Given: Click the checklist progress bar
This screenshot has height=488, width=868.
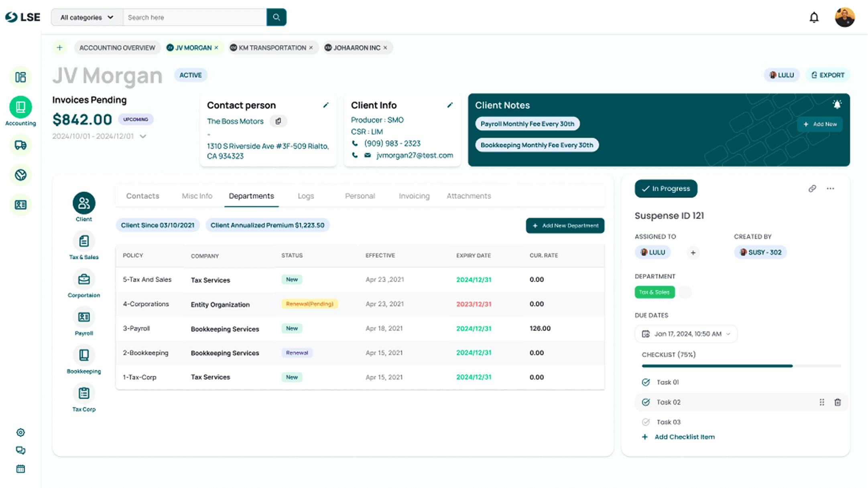Looking at the screenshot, I should tap(741, 366).
